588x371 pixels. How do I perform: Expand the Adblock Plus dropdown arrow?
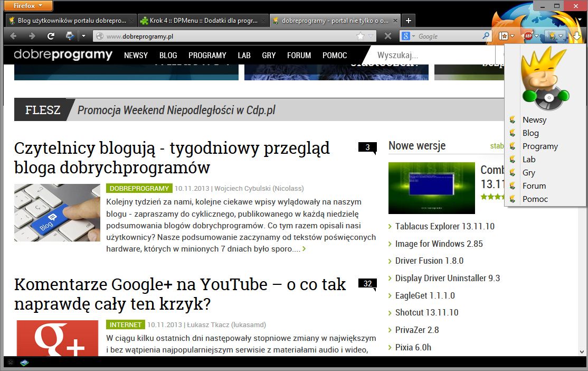click(537, 36)
